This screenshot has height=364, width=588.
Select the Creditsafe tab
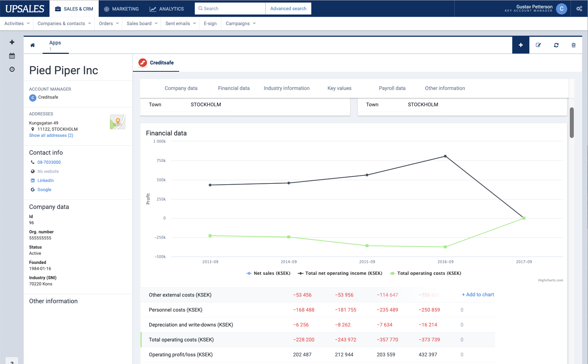[x=156, y=63]
